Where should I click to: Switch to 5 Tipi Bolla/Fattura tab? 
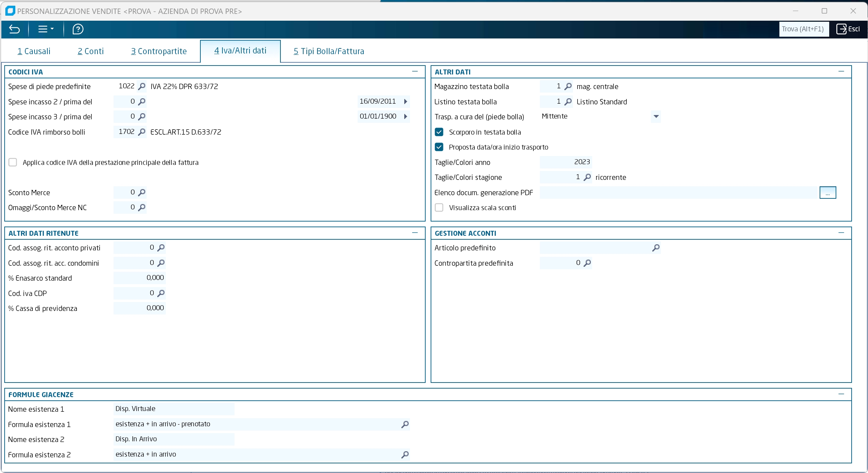[x=329, y=51]
